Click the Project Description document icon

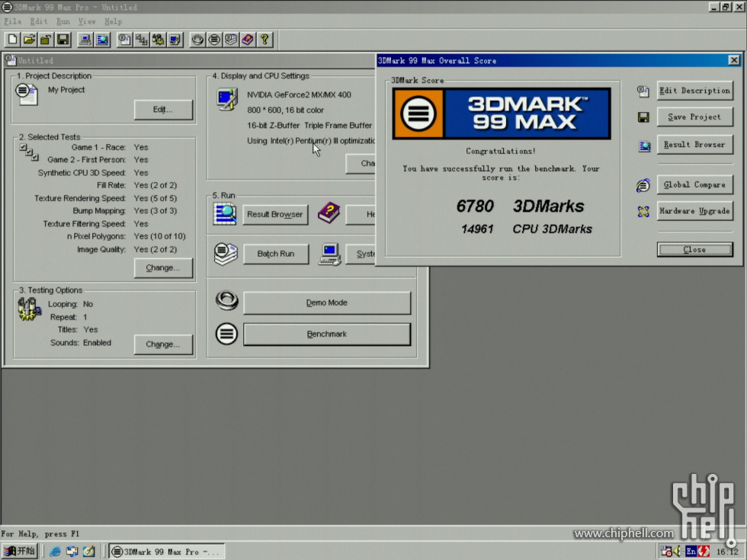pyautogui.click(x=27, y=94)
